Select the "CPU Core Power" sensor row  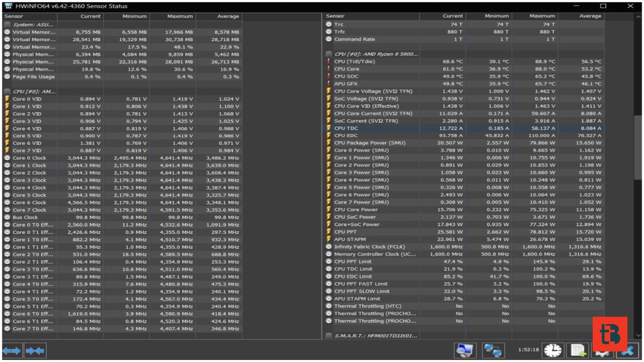464,210
